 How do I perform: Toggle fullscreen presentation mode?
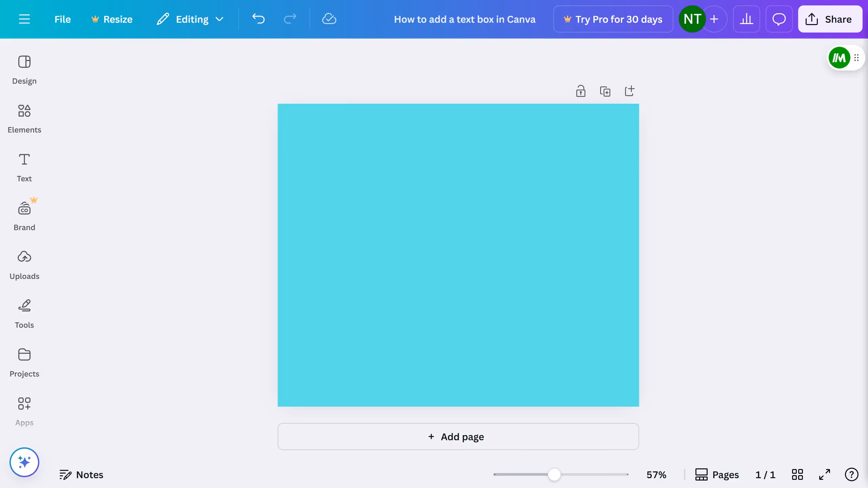tap(824, 474)
